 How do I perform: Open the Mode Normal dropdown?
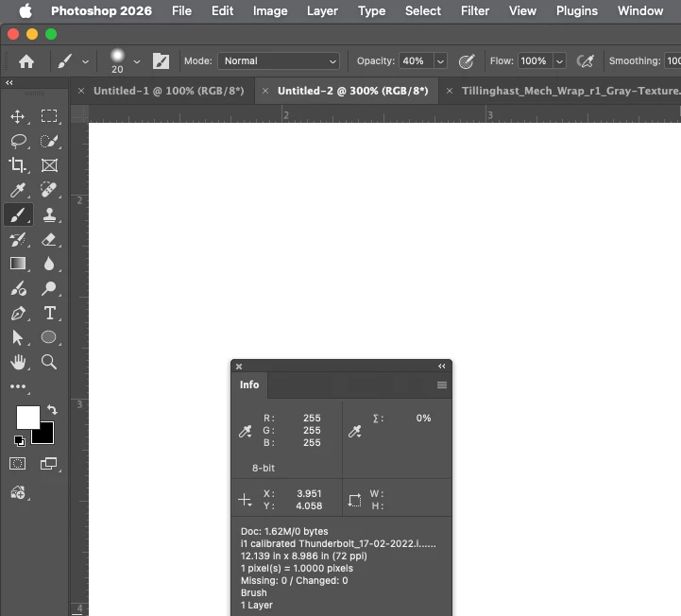[279, 61]
